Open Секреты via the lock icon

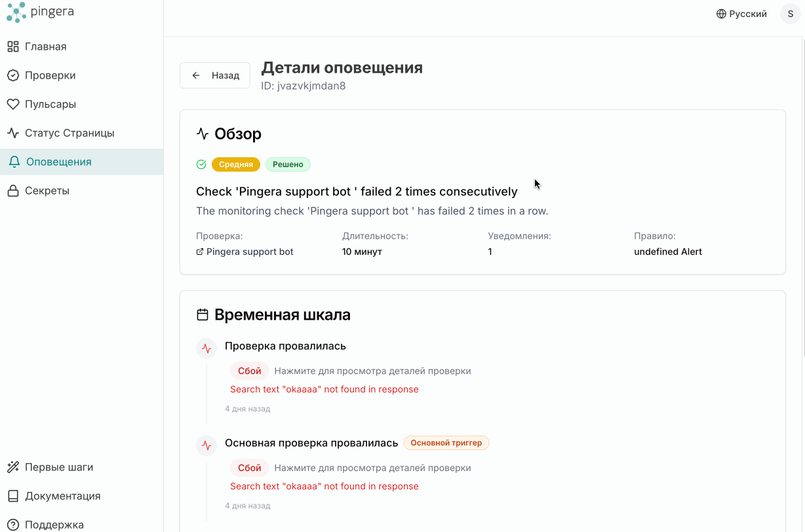pyautogui.click(x=14, y=190)
